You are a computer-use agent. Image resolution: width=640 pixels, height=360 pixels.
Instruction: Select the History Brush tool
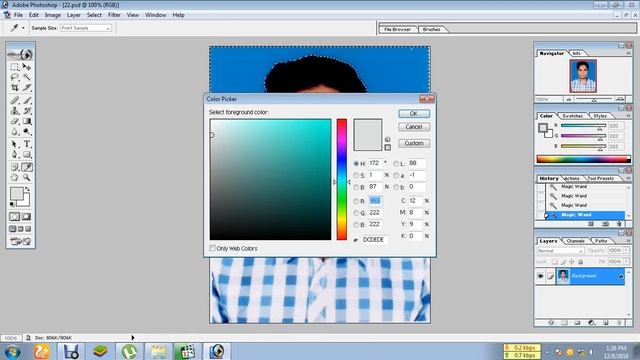click(x=27, y=111)
